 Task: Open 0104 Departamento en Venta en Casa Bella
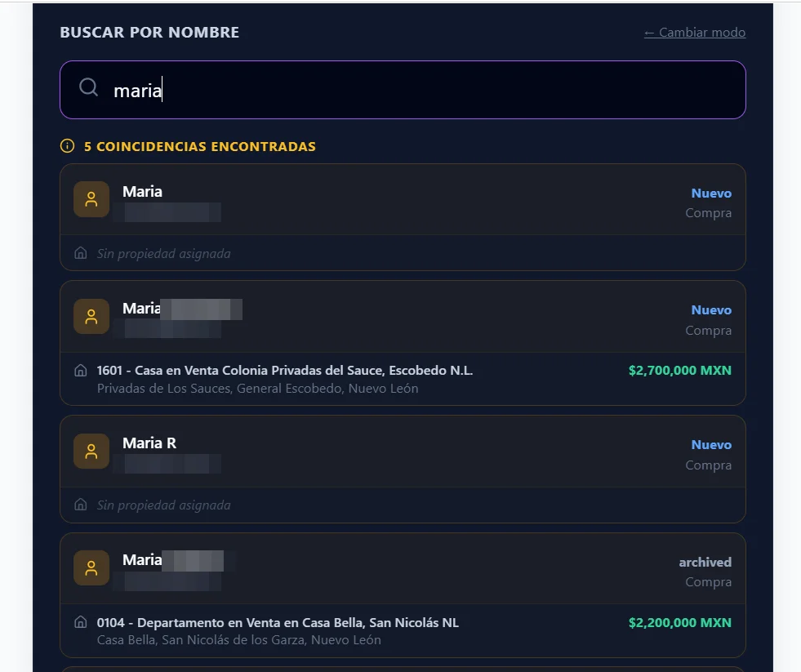pos(278,622)
